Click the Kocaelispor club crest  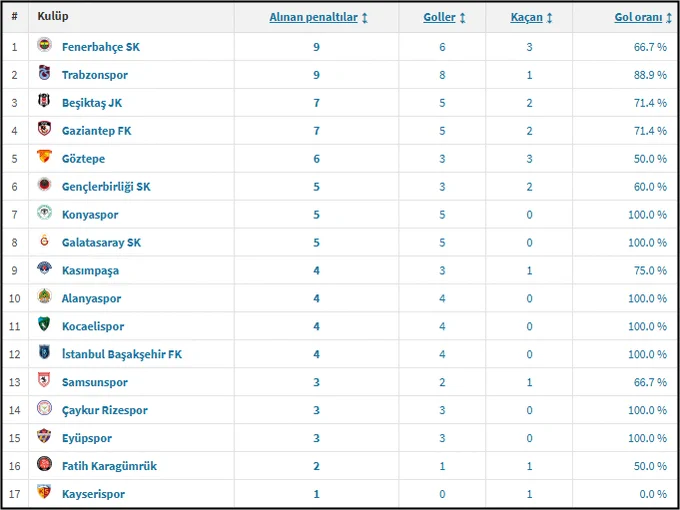pyautogui.click(x=44, y=324)
